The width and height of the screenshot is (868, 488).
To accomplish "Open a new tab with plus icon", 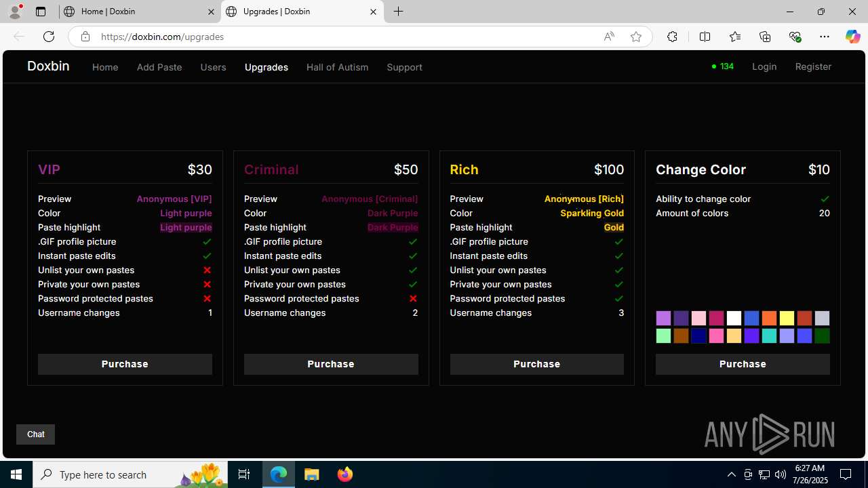I will tap(399, 12).
